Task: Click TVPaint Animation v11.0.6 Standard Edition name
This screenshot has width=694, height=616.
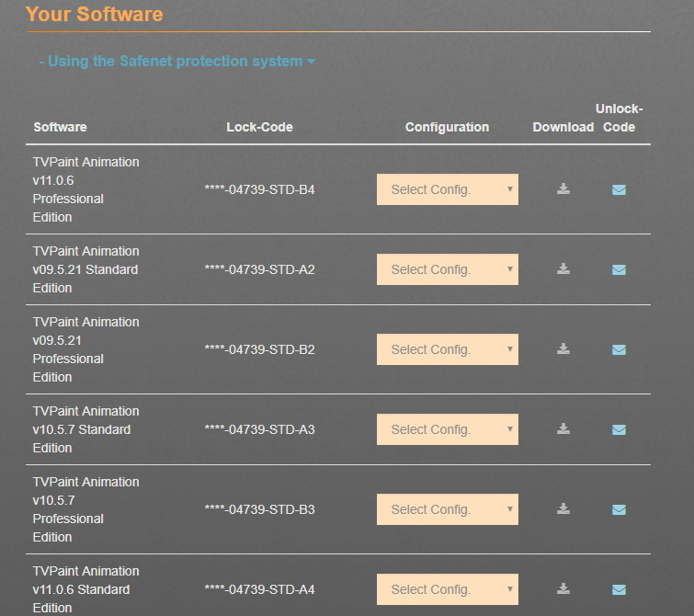Action: (x=85, y=589)
